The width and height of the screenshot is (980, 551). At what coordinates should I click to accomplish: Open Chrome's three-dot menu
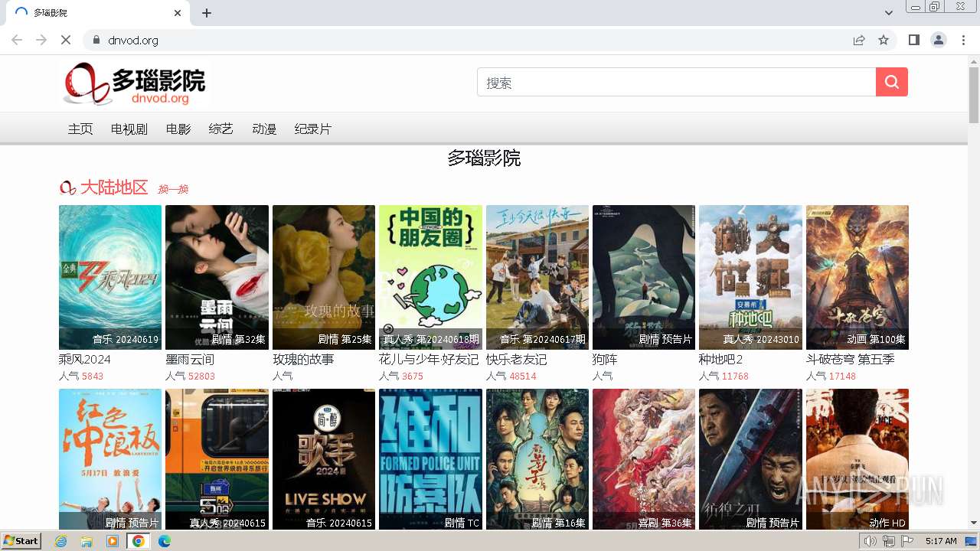pyautogui.click(x=963, y=40)
